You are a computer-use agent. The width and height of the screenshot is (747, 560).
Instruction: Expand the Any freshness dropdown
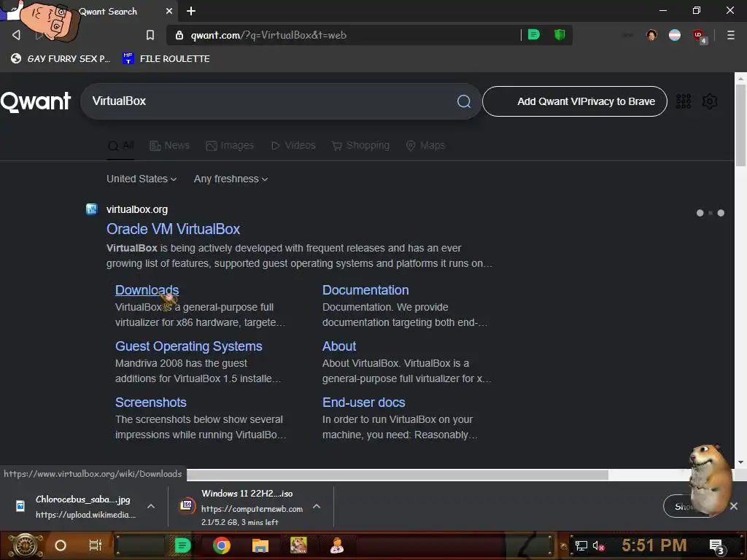click(x=231, y=179)
